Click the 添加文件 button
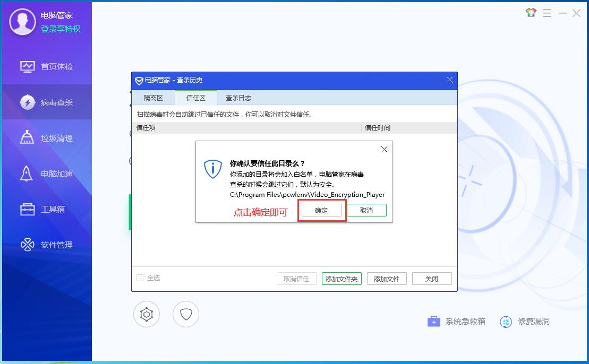 click(x=387, y=279)
